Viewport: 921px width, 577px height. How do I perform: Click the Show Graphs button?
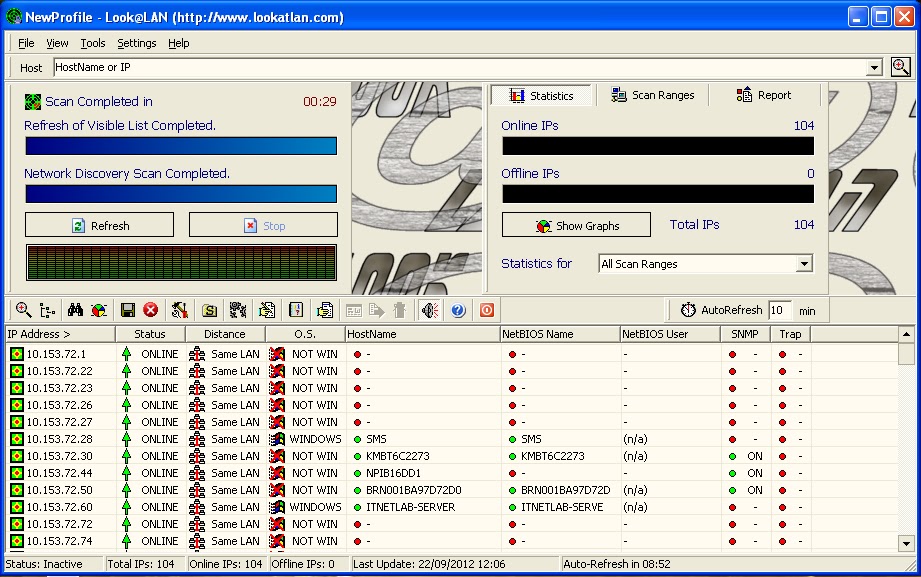[x=576, y=226]
